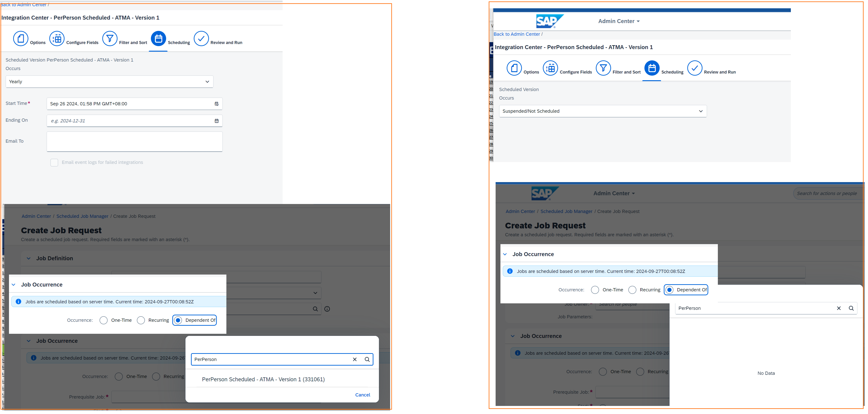
Task: Click the Start Time input field
Action: 134,104
